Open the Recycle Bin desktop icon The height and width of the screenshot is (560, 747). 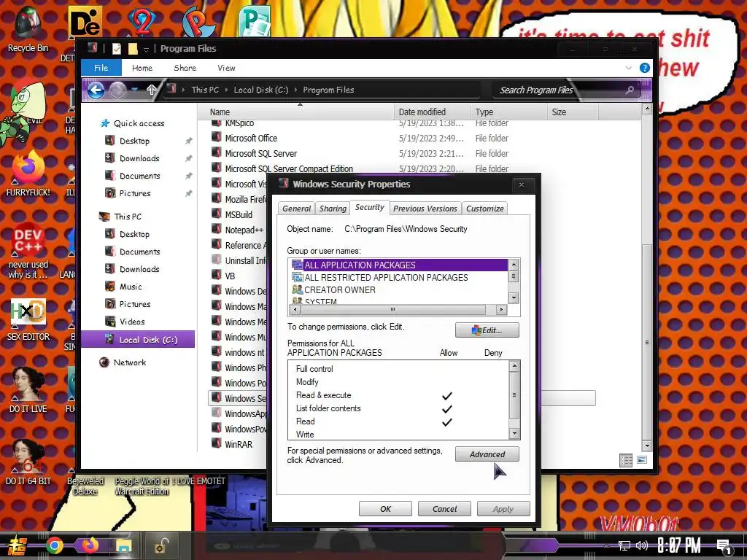28,29
